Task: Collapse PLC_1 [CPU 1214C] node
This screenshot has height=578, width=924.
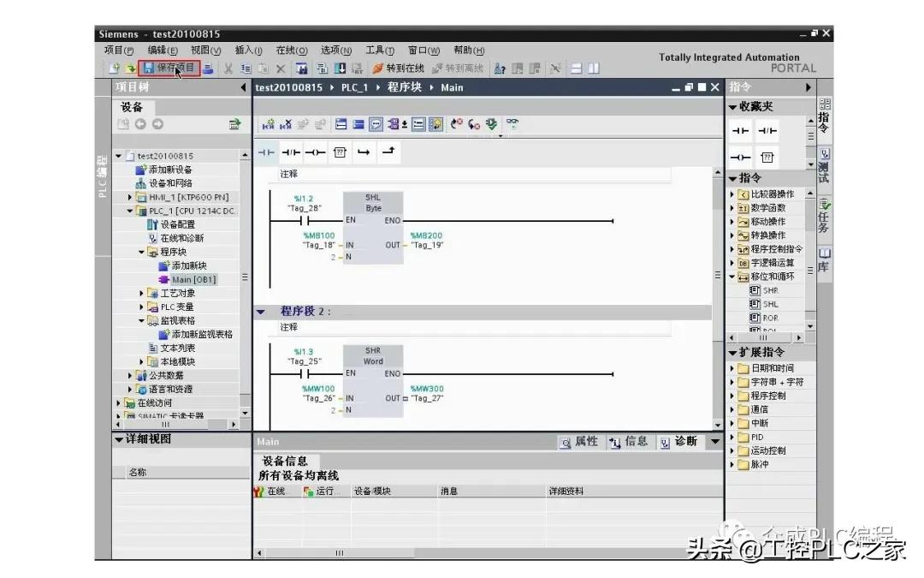Action: point(130,211)
